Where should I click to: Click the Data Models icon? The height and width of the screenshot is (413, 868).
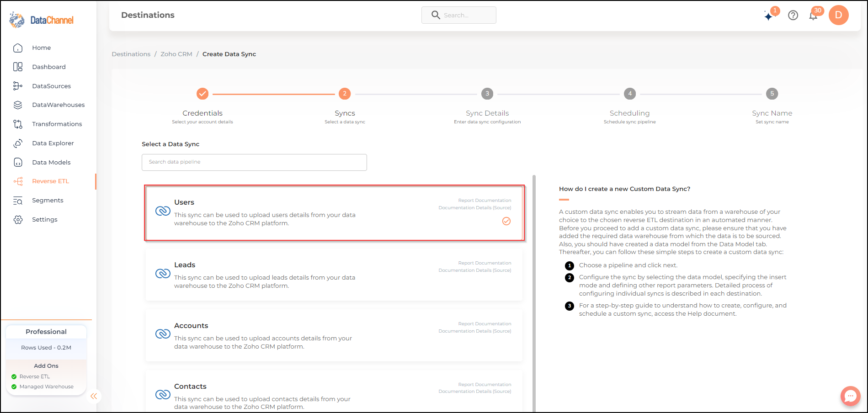[x=18, y=162]
